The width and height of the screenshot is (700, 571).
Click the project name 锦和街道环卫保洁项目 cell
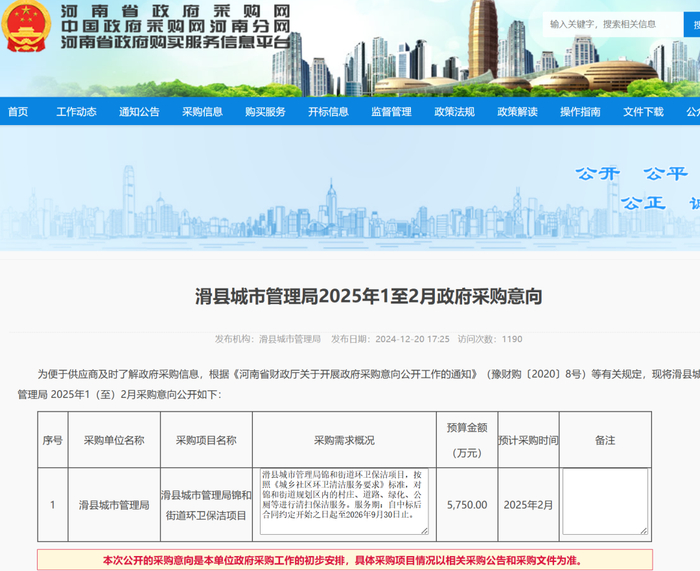pos(206,505)
